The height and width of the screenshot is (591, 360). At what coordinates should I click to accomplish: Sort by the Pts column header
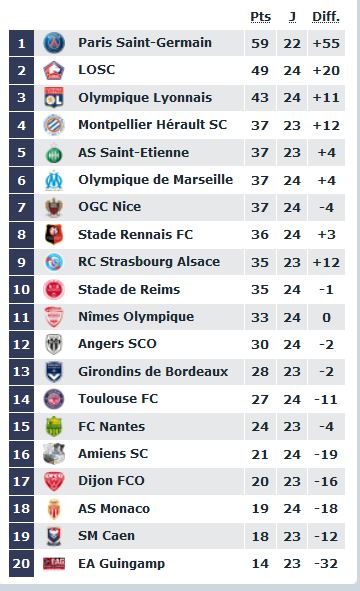[260, 17]
